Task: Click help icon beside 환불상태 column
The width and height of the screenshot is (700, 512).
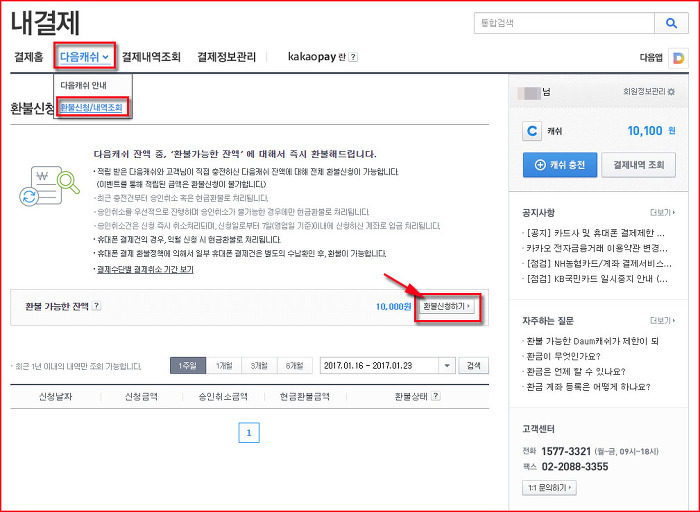Action: click(x=436, y=395)
